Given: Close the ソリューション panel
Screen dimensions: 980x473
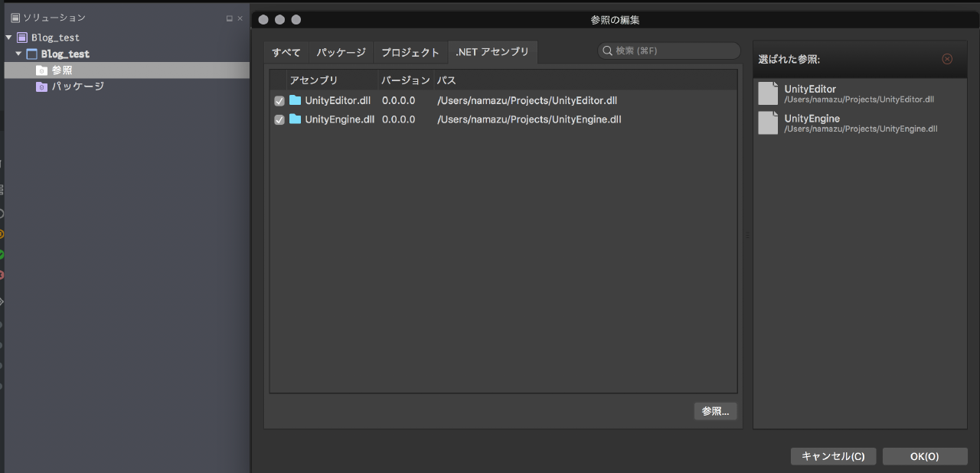Looking at the screenshot, I should [x=240, y=18].
